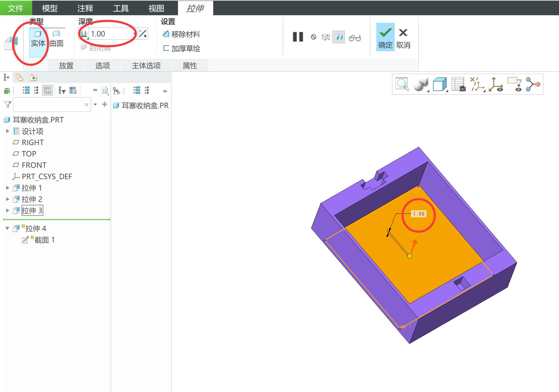This screenshot has height=392, width=559.
Task: Open the search filter dropdown arrow
Action: pyautogui.click(x=95, y=104)
